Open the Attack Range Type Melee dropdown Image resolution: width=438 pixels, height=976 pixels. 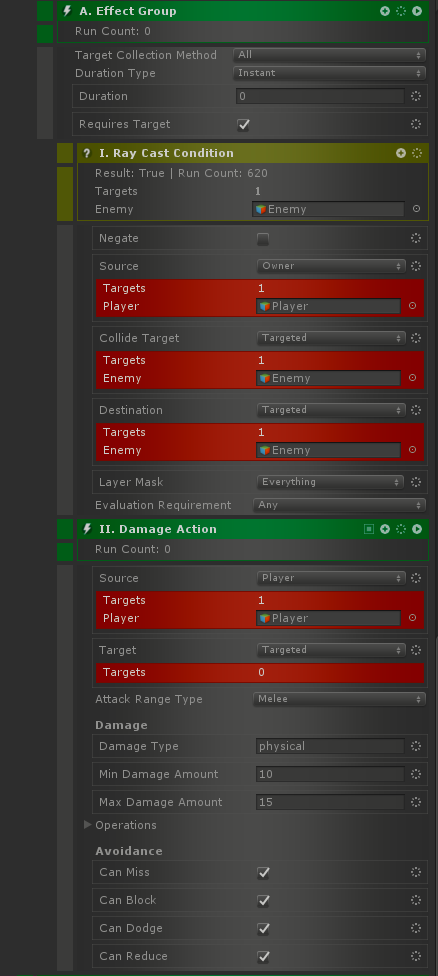point(340,699)
